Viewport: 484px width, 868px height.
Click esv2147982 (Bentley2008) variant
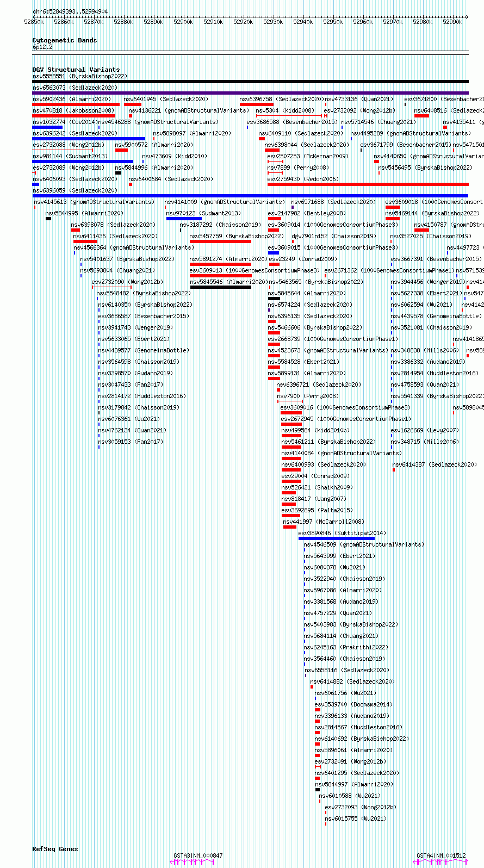(306, 214)
